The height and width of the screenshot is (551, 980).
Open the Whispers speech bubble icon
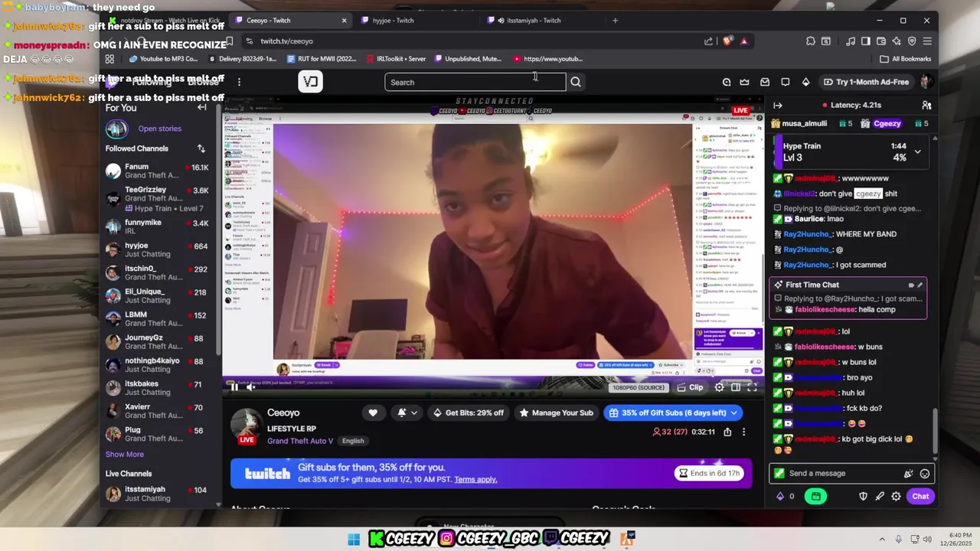coord(786,82)
